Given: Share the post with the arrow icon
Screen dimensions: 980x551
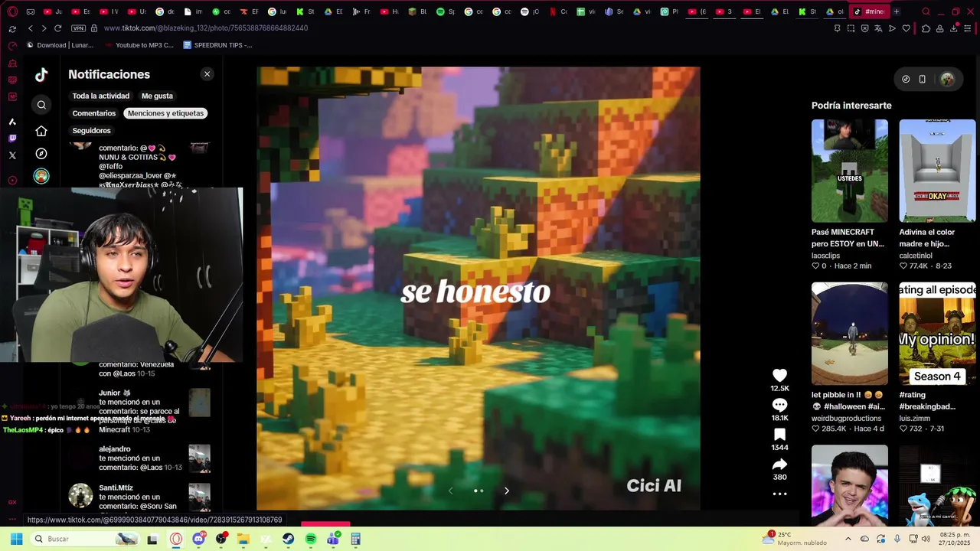Looking at the screenshot, I should (x=779, y=465).
